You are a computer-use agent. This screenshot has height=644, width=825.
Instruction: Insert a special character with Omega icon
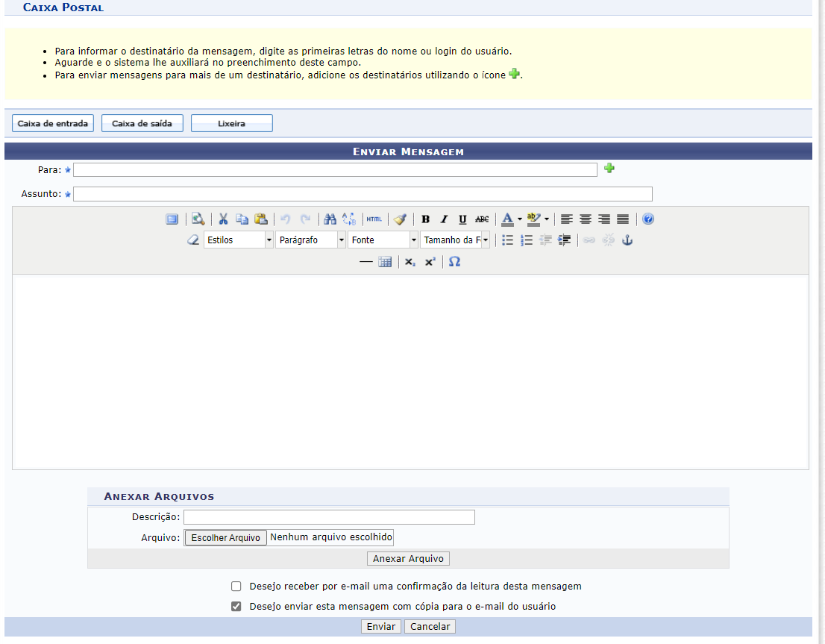454,262
